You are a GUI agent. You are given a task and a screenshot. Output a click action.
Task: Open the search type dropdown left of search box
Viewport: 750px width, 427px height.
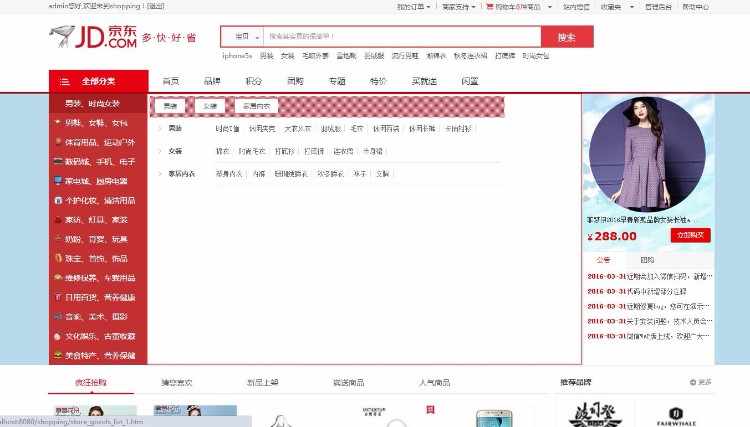[243, 36]
